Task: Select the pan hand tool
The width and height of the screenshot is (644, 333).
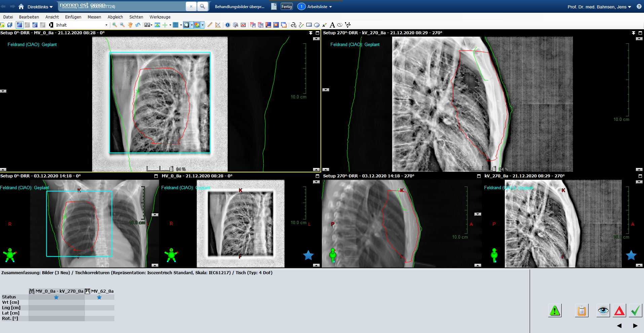Action: tap(130, 25)
